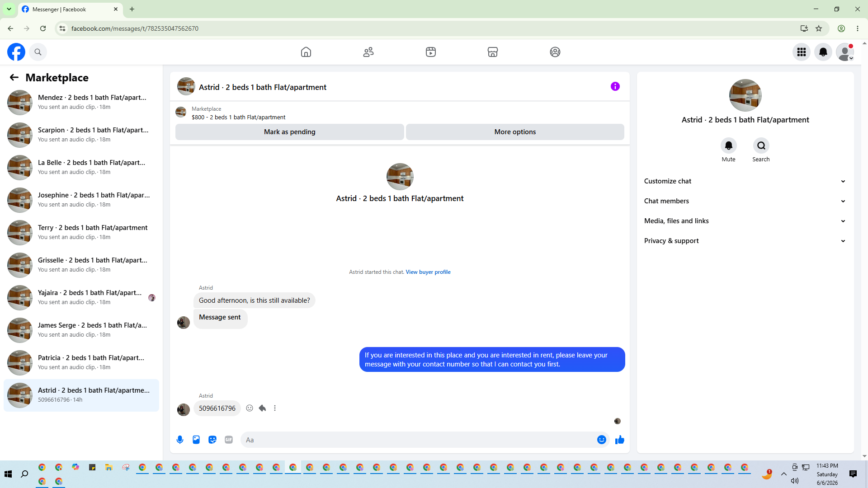Open the View buyer profile link
This screenshot has width=868, height=488.
(428, 272)
